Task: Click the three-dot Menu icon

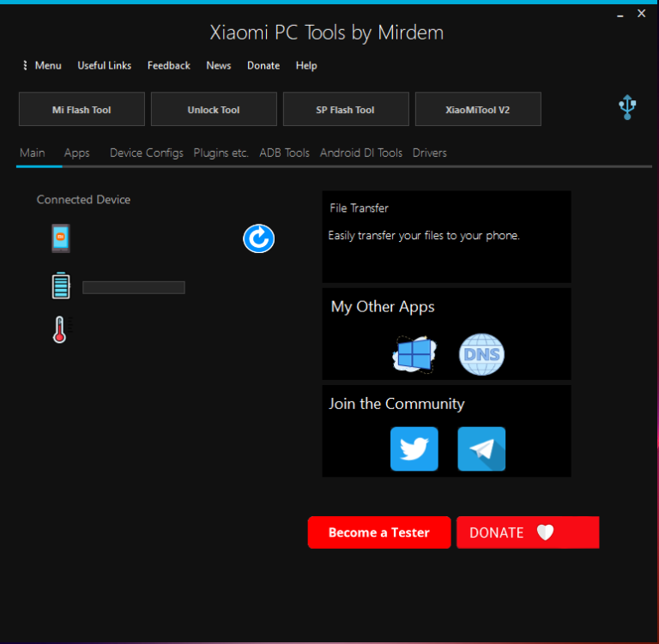Action: pos(25,65)
